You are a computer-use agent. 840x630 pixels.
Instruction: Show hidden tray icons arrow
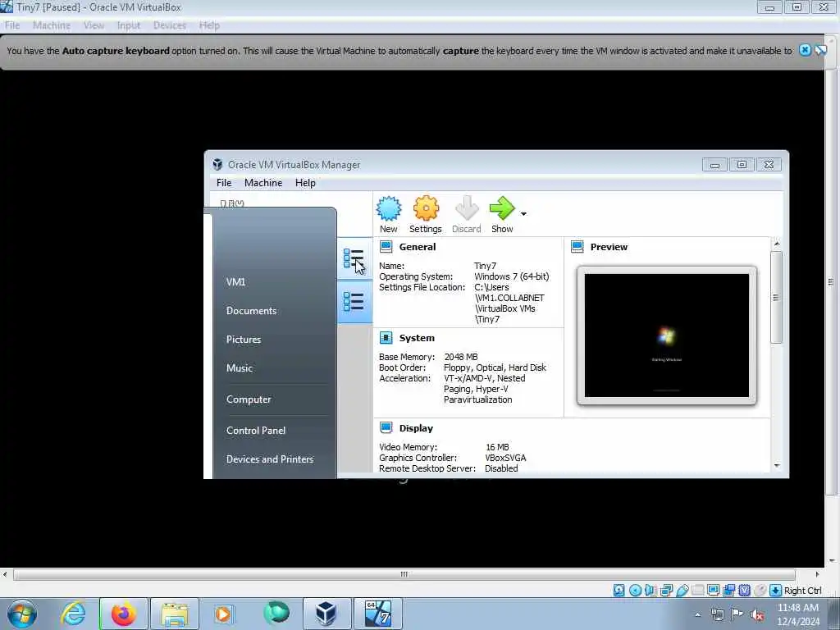pyautogui.click(x=697, y=615)
